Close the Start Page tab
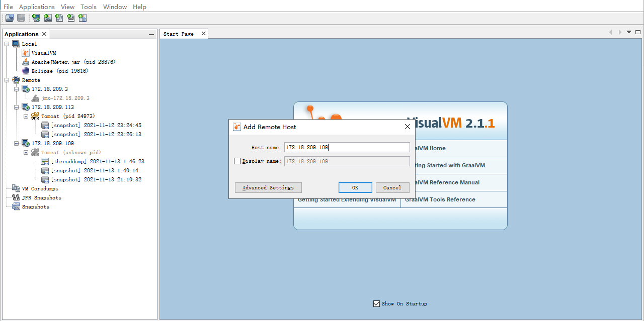 (x=204, y=34)
